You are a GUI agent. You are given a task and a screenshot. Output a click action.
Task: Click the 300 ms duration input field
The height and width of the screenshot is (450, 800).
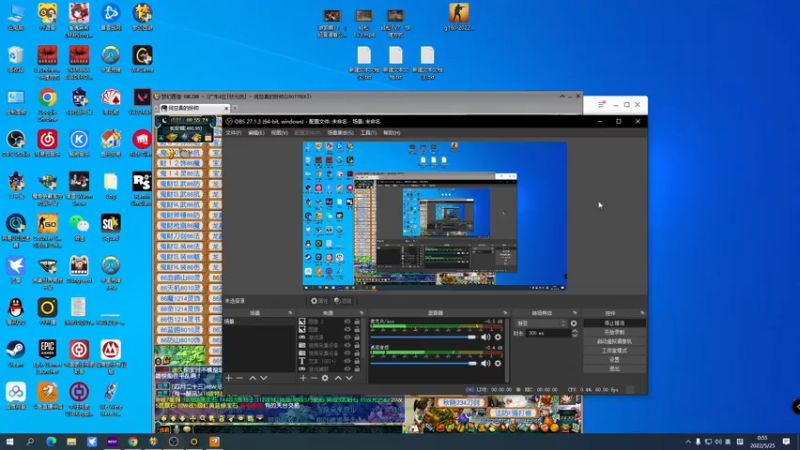[x=548, y=333]
